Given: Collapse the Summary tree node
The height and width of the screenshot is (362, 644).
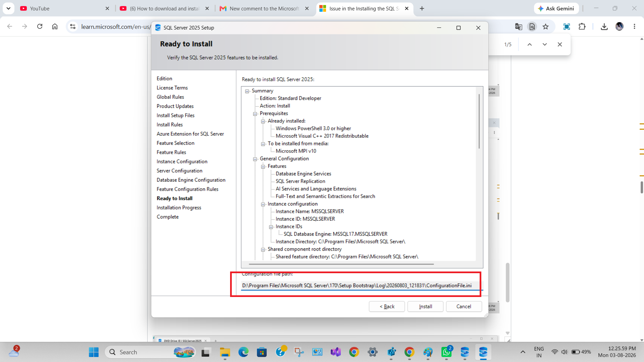Looking at the screenshot, I should (x=247, y=91).
